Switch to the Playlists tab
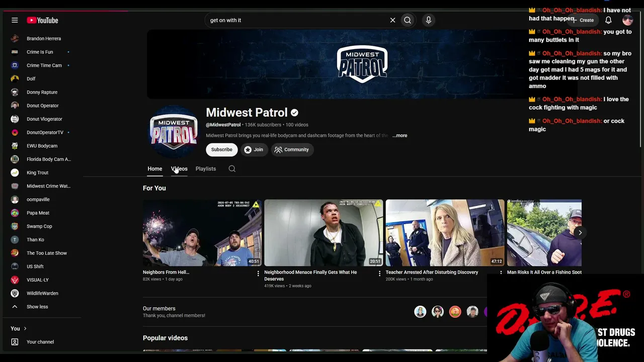Image resolution: width=644 pixels, height=362 pixels. (x=206, y=169)
